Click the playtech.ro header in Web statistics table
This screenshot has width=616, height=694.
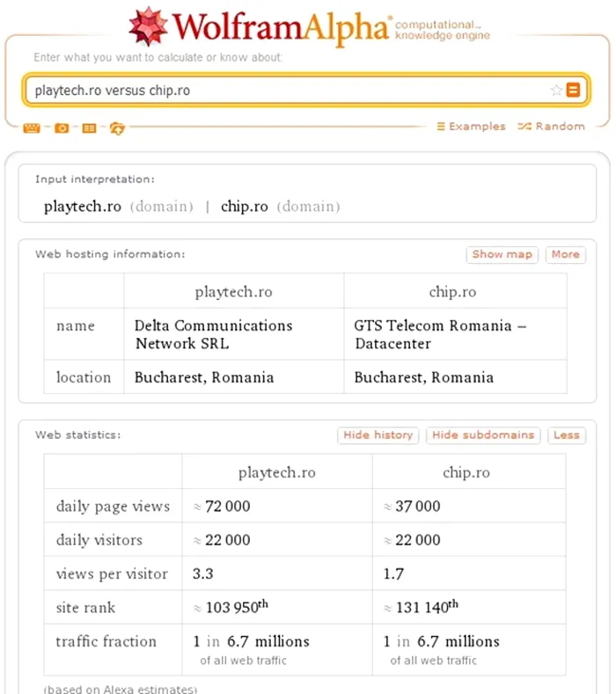click(277, 472)
